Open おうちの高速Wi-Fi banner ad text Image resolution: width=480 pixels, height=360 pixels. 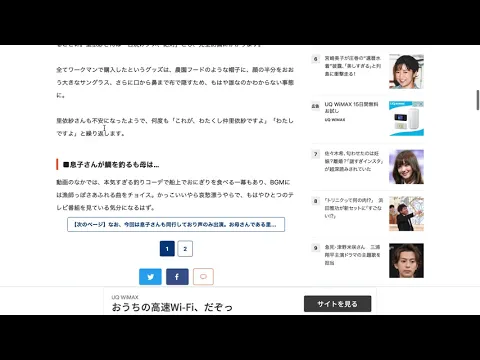coord(172,307)
